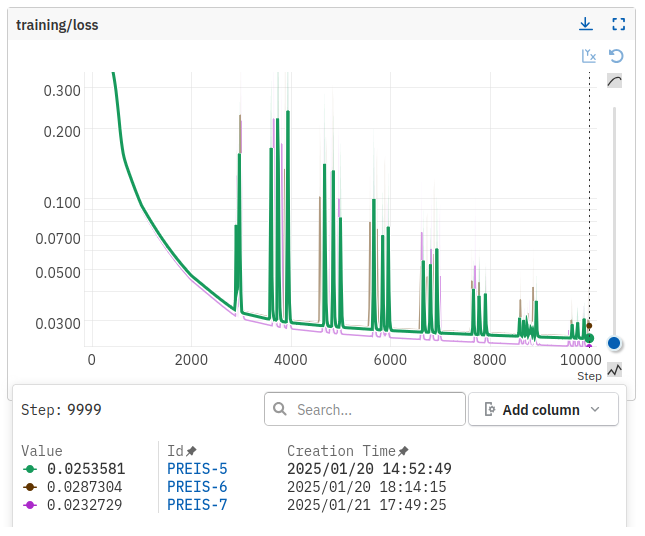Click the raw line icon below slider
The width and height of the screenshot is (645, 536).
(x=614, y=369)
